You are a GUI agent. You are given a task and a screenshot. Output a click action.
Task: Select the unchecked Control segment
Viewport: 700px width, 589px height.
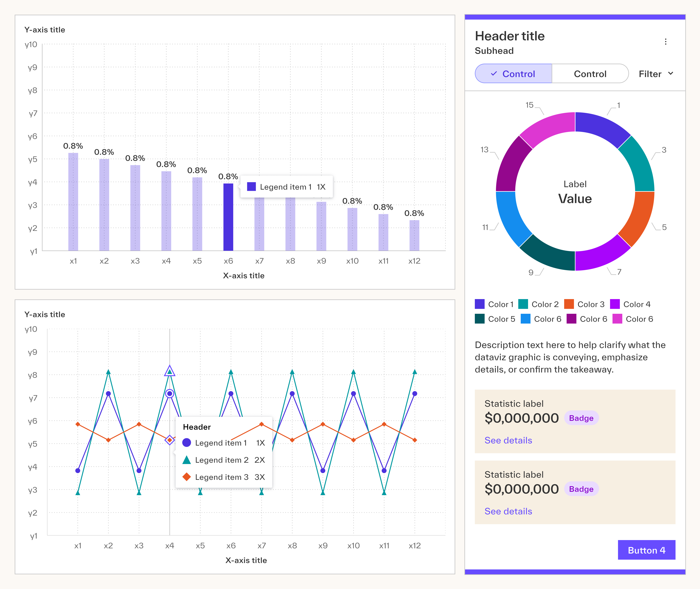pyautogui.click(x=590, y=73)
